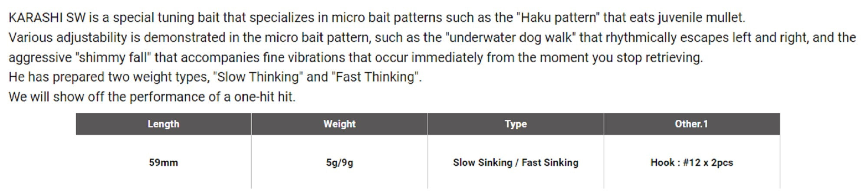Select the 5g/9g weight cell

339,163
